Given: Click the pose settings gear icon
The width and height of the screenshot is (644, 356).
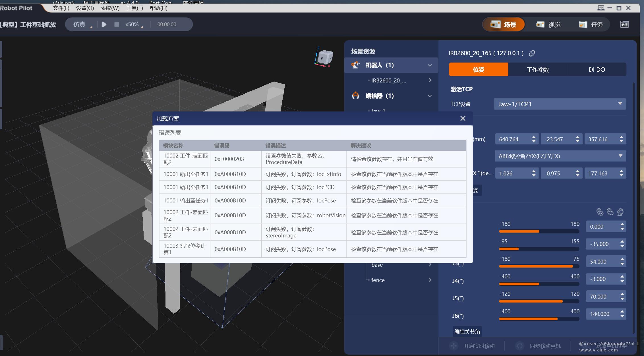Looking at the screenshot, I should pos(600,212).
